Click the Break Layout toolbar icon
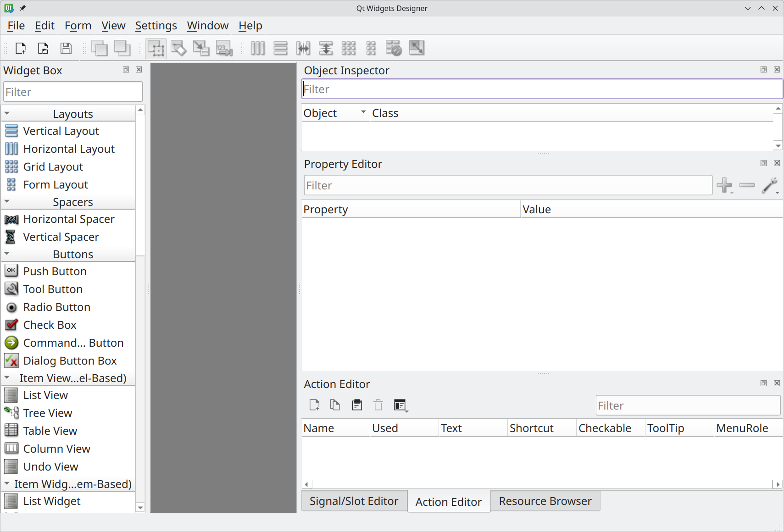Image resolution: width=784 pixels, height=532 pixels. pos(394,48)
